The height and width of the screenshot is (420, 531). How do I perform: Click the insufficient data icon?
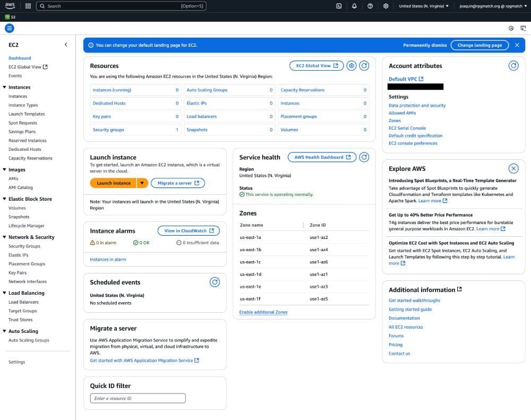click(179, 243)
